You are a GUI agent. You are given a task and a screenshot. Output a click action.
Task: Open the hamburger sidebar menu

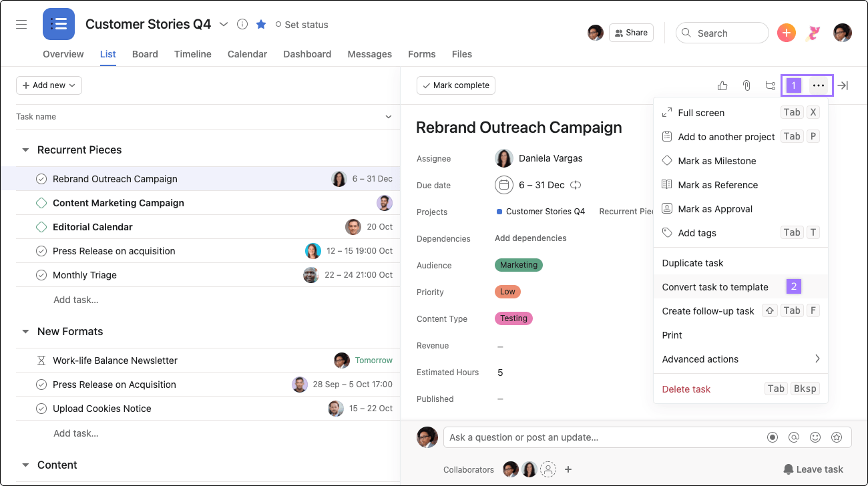[x=21, y=24]
